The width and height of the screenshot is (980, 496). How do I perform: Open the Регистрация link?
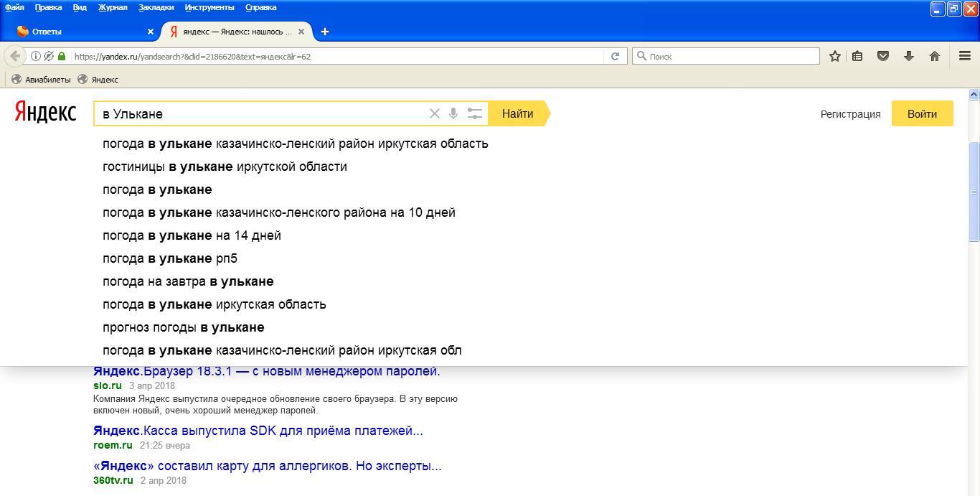tap(850, 114)
